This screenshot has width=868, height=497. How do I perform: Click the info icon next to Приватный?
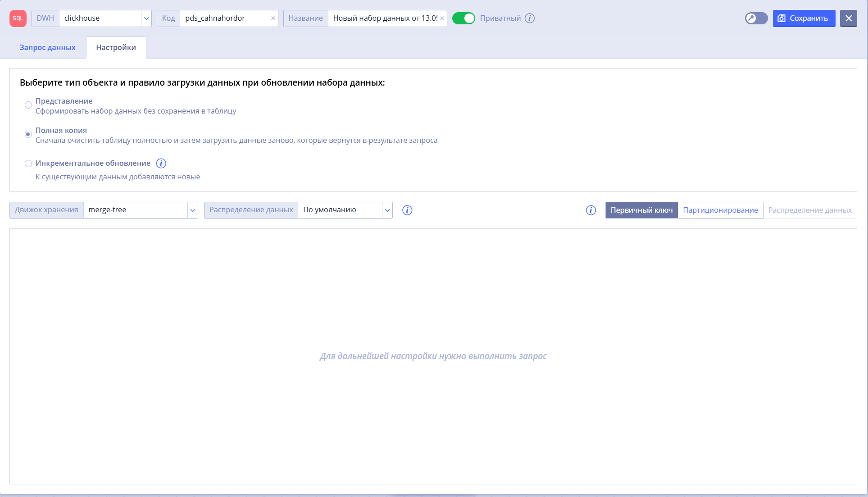click(530, 18)
